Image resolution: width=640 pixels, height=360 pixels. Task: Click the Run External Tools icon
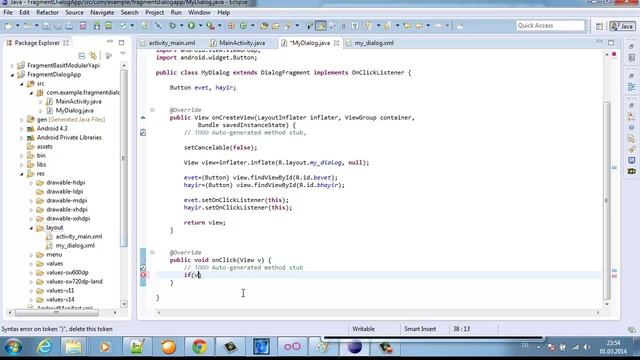[210, 26]
